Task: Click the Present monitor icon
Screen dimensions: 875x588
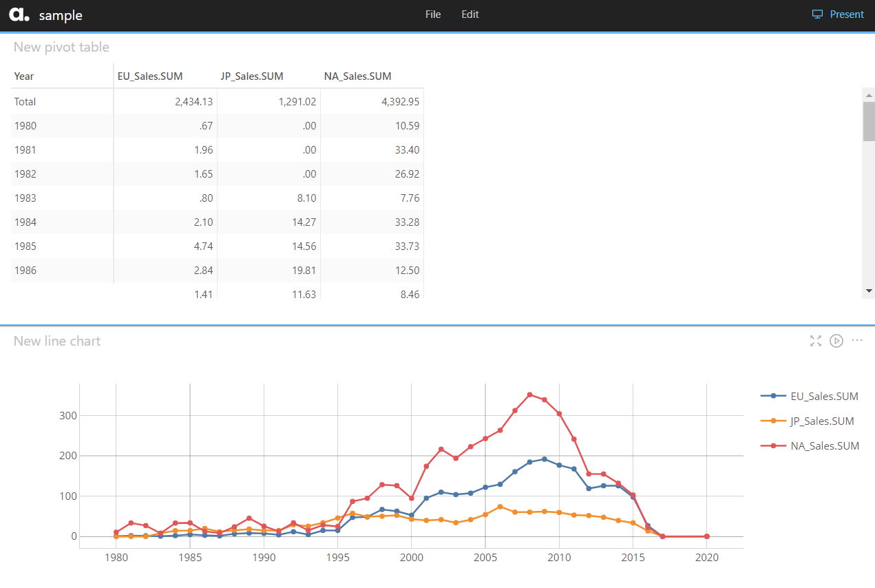Action: [x=817, y=14]
